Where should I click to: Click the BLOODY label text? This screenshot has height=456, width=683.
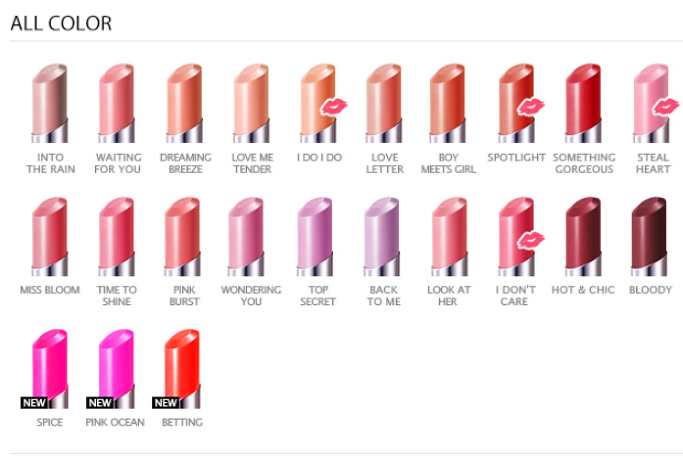(x=650, y=290)
